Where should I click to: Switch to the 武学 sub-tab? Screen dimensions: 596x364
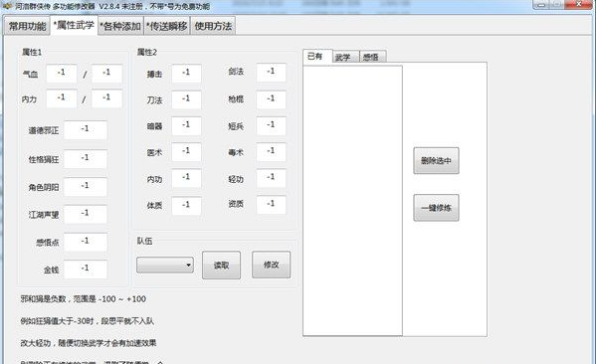[345, 57]
